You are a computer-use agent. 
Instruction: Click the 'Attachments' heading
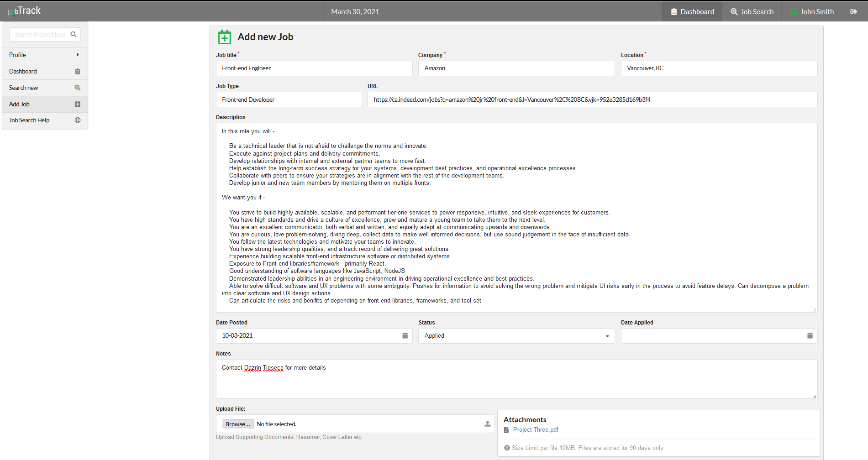(x=525, y=420)
